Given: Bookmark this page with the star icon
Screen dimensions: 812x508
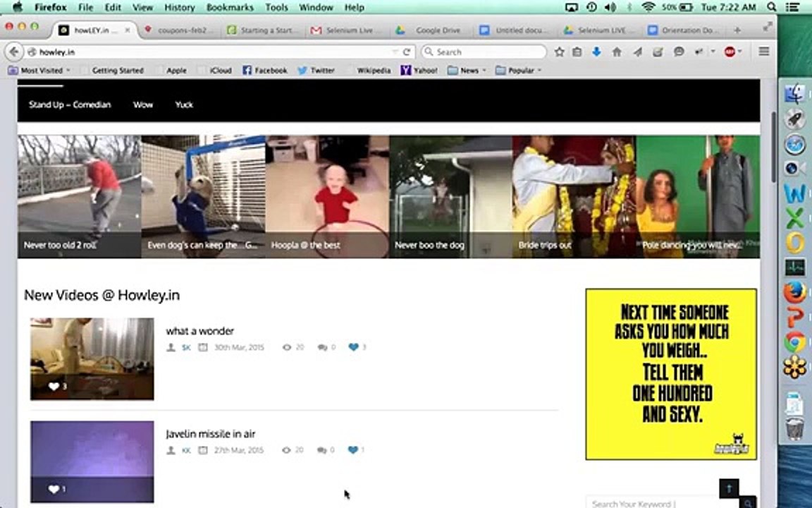Looking at the screenshot, I should (559, 52).
